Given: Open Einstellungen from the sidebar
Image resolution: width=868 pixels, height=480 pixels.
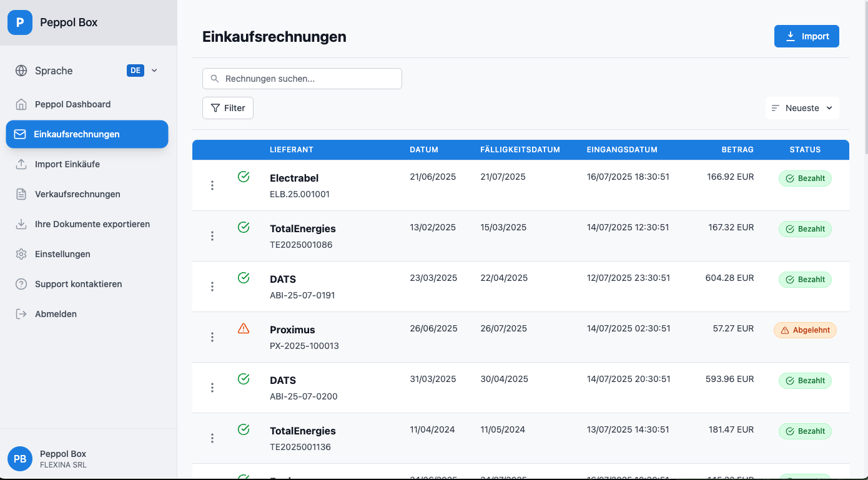Looking at the screenshot, I should 62,254.
